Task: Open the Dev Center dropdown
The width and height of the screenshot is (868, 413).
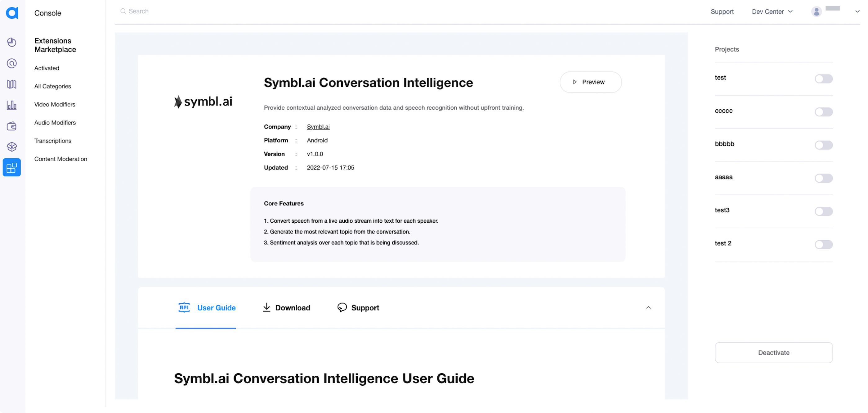Action: click(x=772, y=11)
